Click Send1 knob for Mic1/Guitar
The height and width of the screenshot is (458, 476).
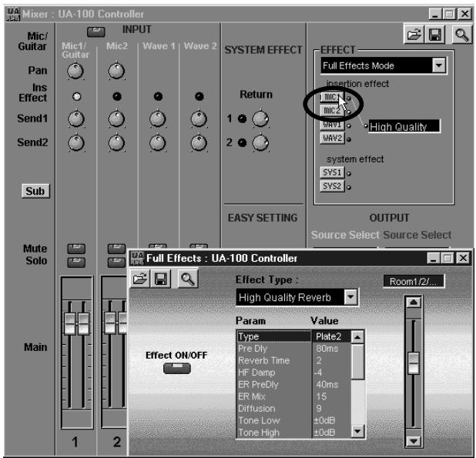[76, 119]
